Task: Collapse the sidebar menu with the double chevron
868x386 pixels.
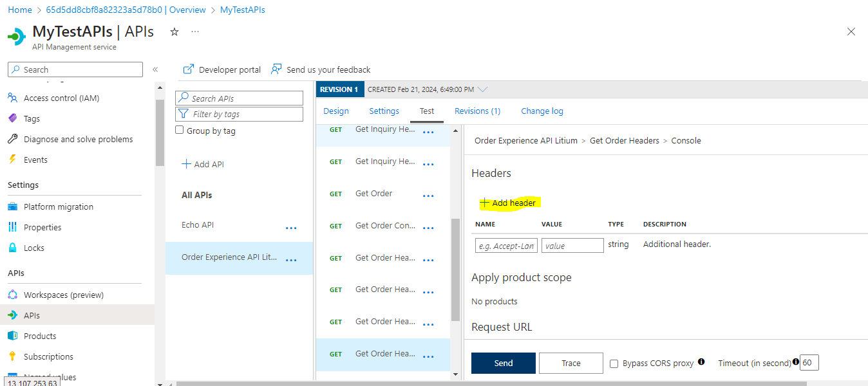Action: click(155, 69)
